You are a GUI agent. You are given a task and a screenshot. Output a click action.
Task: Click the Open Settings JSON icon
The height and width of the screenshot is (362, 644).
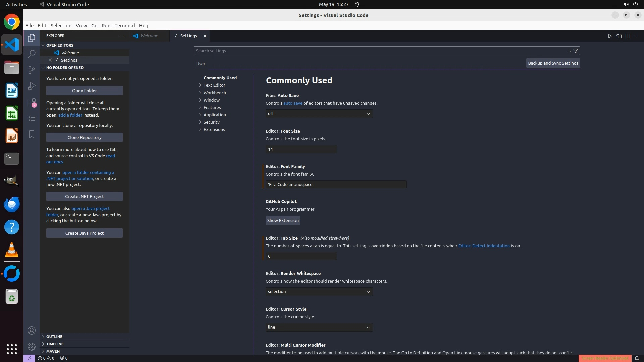[x=619, y=36]
